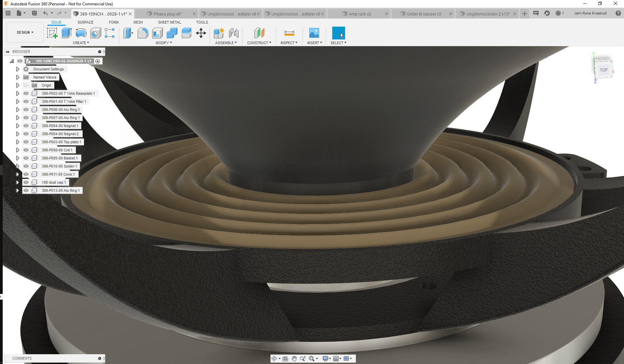Toggle visibility of Spider component
Image resolution: width=624 pixels, height=364 pixels.
(26, 166)
